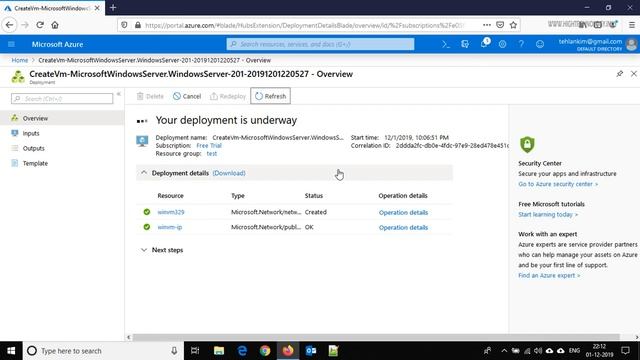
Task: Click the Refresh button
Action: [x=270, y=96]
